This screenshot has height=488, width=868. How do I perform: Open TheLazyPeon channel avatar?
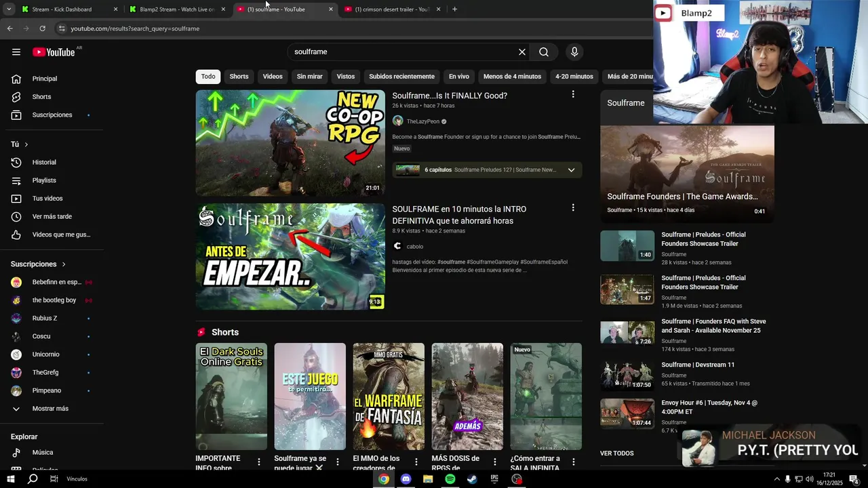[398, 121]
